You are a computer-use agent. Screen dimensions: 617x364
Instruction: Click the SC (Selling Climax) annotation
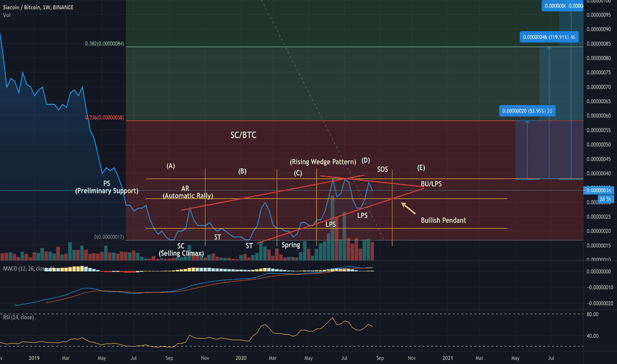tap(181, 250)
